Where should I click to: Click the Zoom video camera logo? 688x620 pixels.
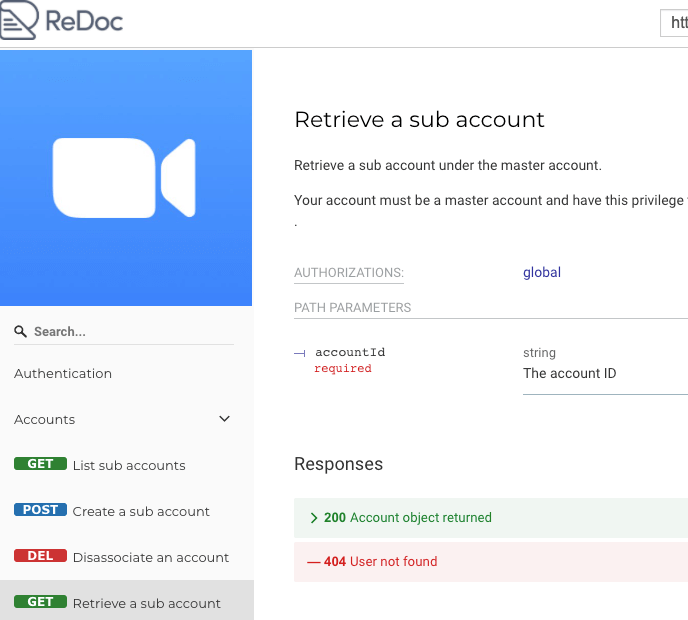pyautogui.click(x=124, y=178)
